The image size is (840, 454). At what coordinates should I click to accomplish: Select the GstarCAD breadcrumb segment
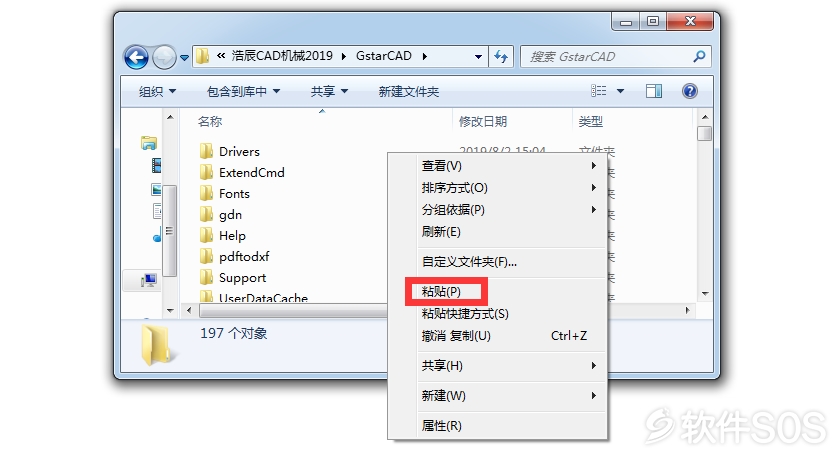384,56
